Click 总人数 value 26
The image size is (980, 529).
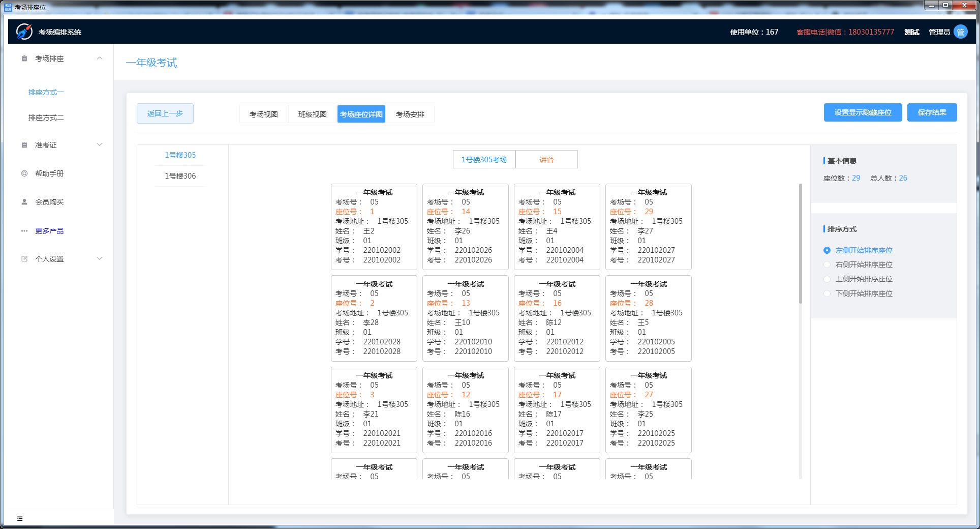903,178
